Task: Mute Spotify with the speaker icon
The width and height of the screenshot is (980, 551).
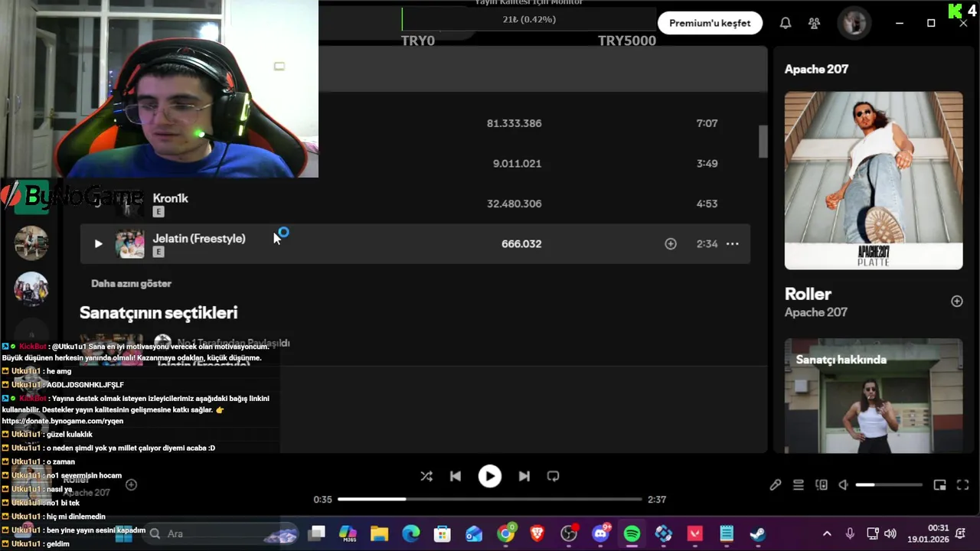Action: tap(843, 485)
